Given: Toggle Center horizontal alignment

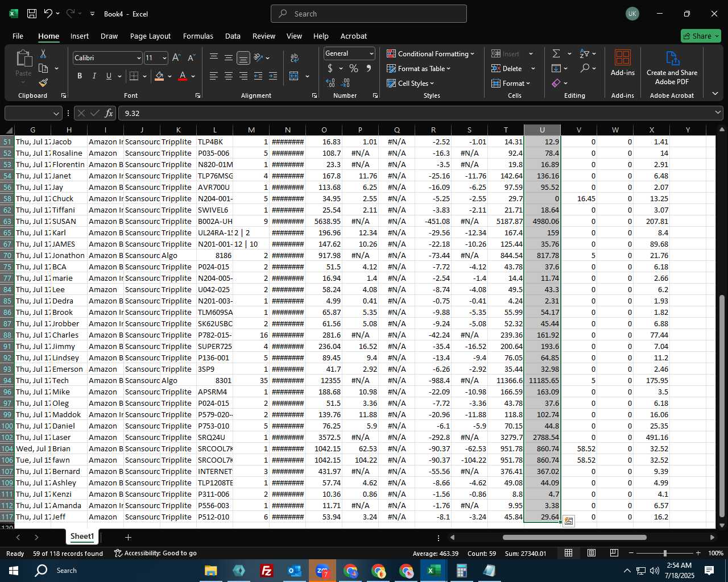Looking at the screenshot, I should [228, 76].
